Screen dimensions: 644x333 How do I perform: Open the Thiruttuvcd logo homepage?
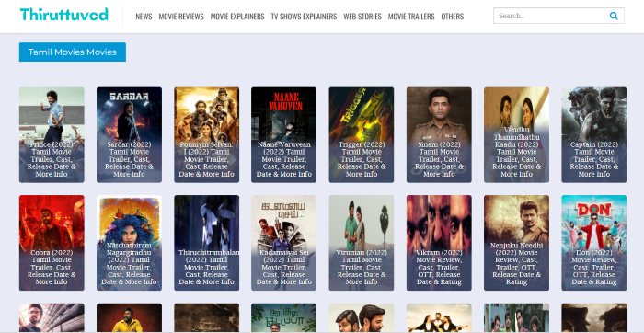click(x=64, y=15)
